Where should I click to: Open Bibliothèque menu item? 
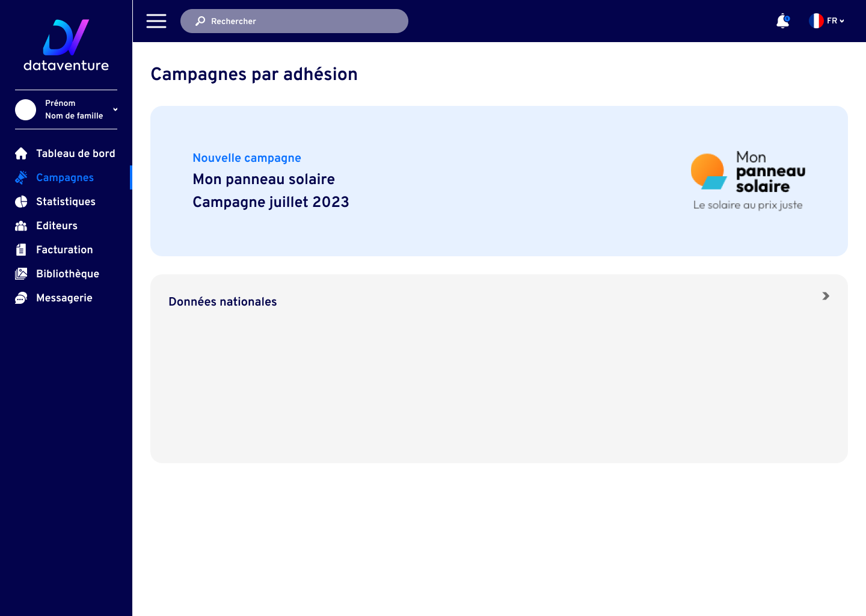point(67,274)
